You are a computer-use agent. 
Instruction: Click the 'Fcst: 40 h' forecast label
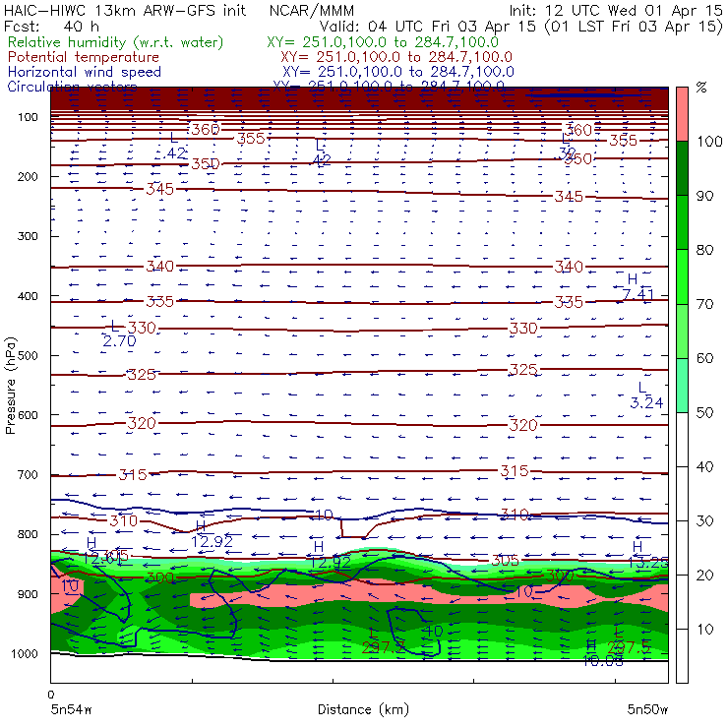(51, 26)
